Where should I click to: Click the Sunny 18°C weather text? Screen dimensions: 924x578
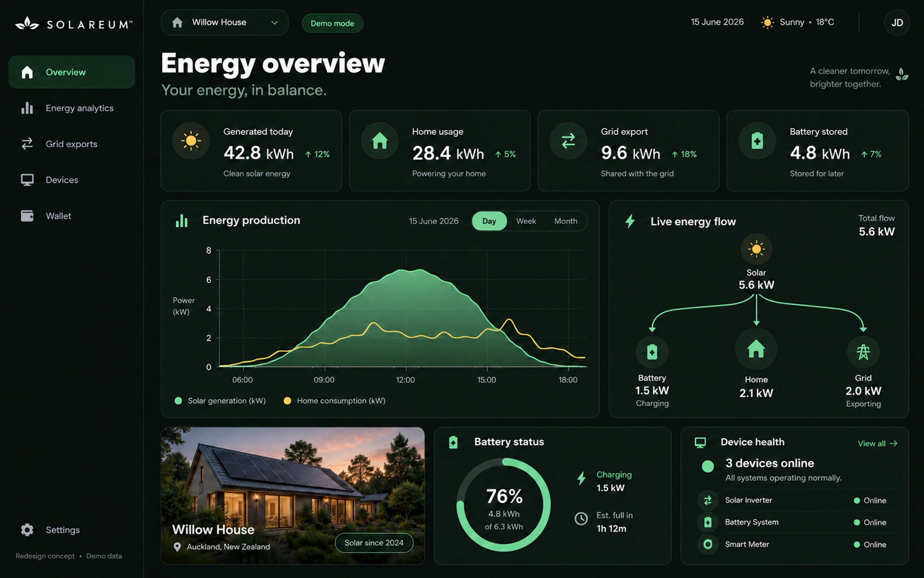click(807, 22)
